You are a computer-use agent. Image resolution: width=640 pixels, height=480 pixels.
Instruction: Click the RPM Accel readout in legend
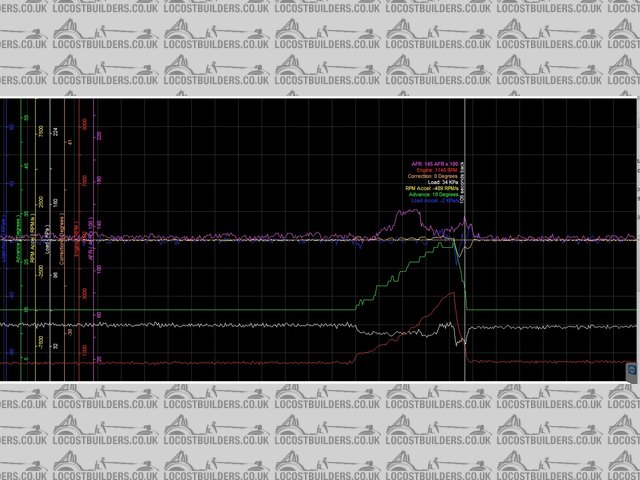click(x=434, y=188)
